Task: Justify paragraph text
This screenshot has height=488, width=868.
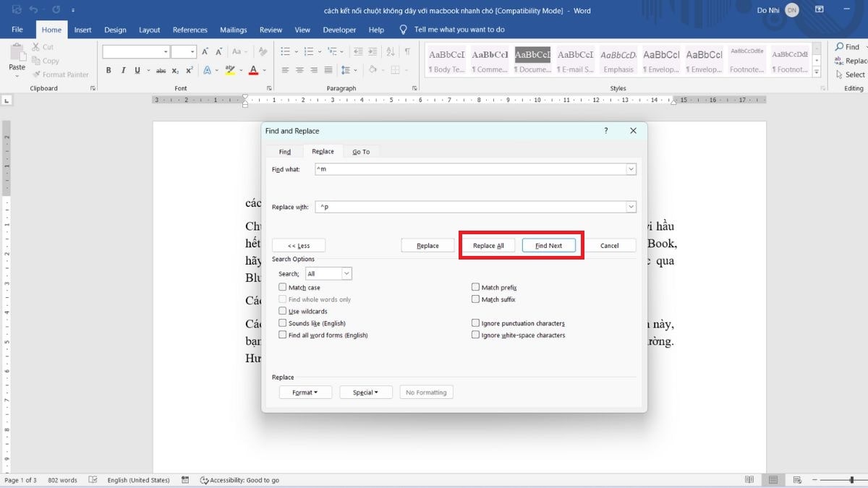Action: pyautogui.click(x=329, y=70)
